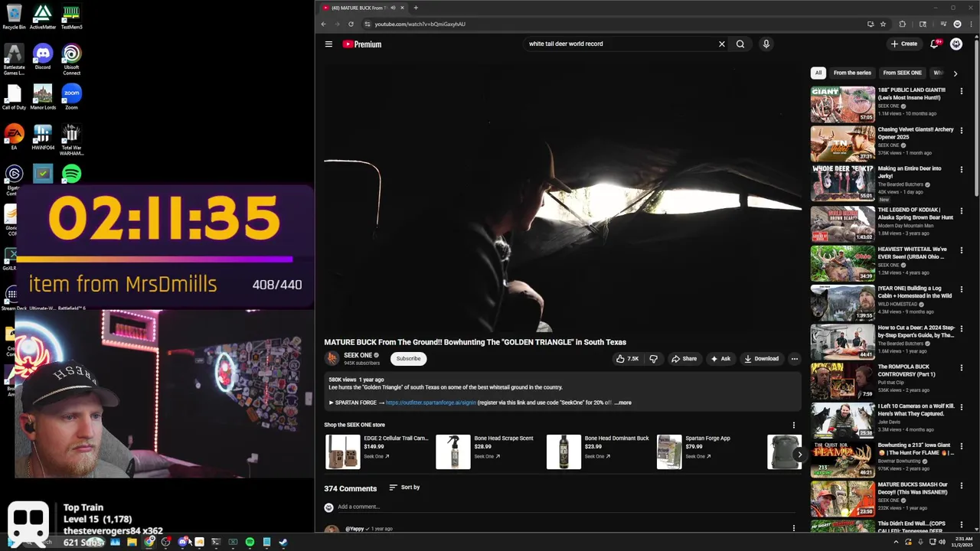Open options for Making an Entire Deer video
Screen dimensions: 980x551
pos(962,170)
